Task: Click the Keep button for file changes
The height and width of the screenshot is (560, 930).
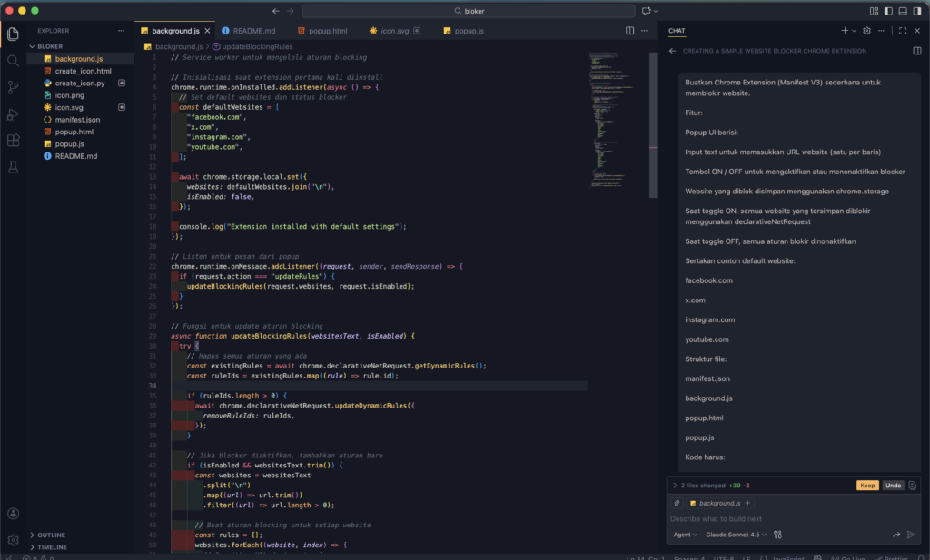Action: [867, 486]
